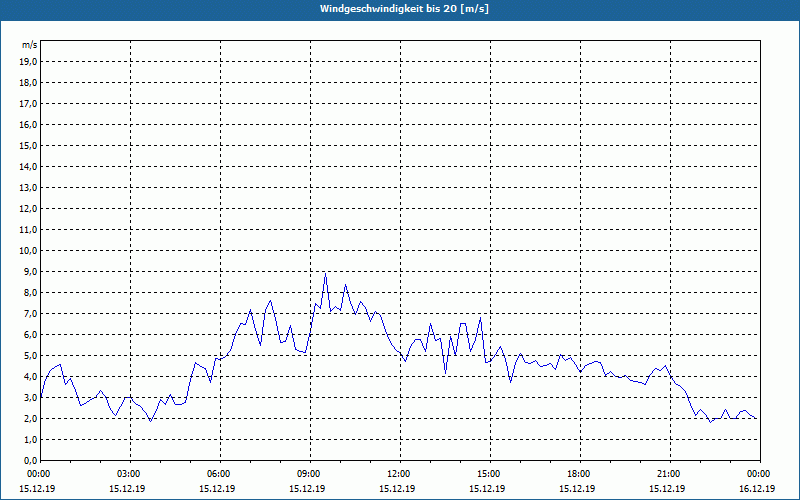Click the 14,0 y-axis label
Viewport: 800px width, 500px height.
tap(28, 166)
